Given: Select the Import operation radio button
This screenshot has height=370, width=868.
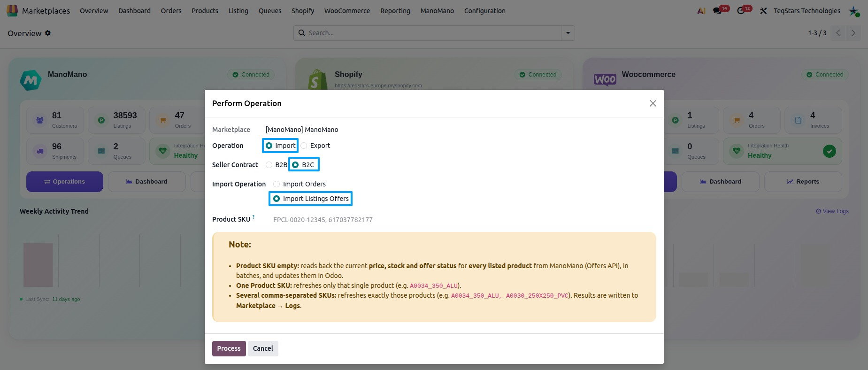Looking at the screenshot, I should pos(269,146).
